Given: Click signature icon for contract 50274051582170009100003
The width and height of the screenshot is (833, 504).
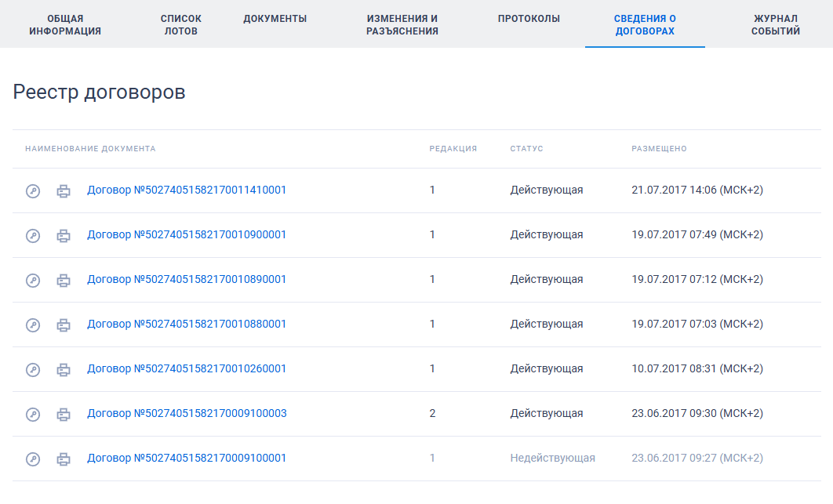Looking at the screenshot, I should coord(33,414).
